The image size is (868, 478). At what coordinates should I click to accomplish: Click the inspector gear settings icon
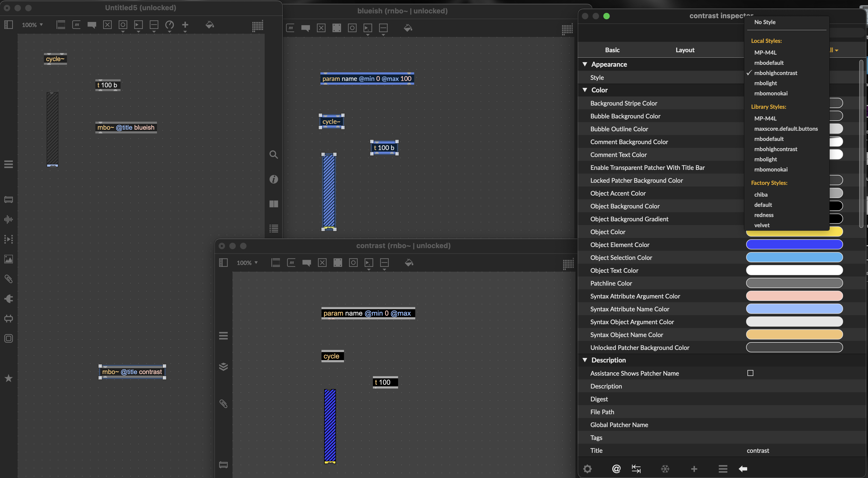pos(587,469)
